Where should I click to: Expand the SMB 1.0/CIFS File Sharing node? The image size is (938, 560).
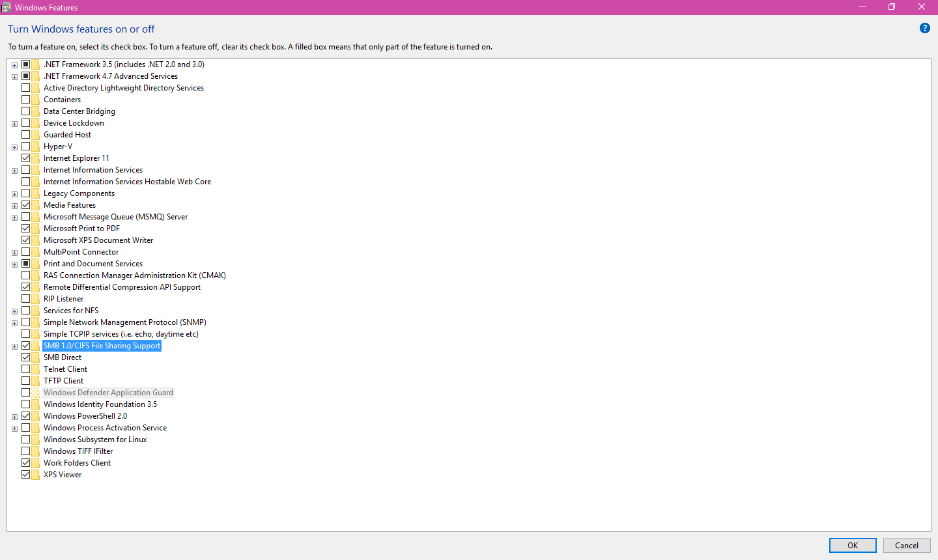[x=14, y=346]
